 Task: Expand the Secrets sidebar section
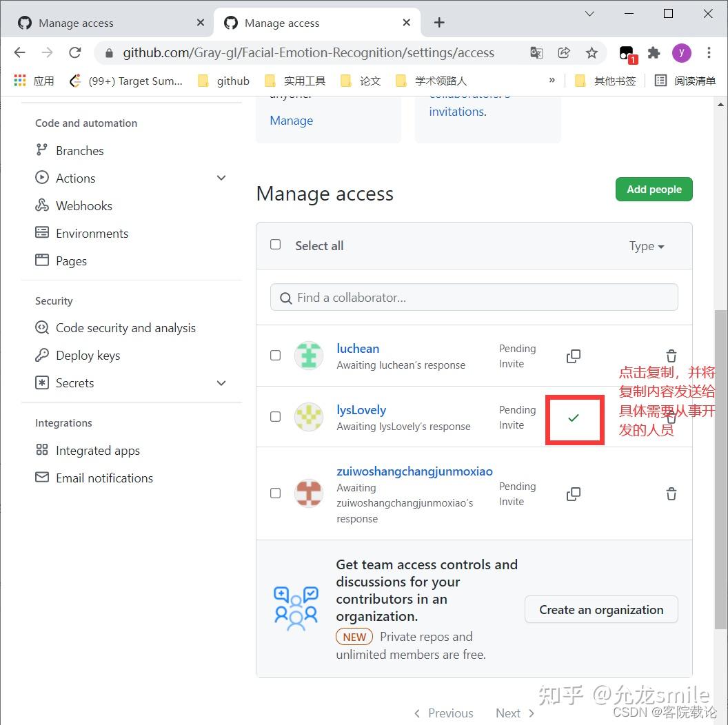point(221,382)
